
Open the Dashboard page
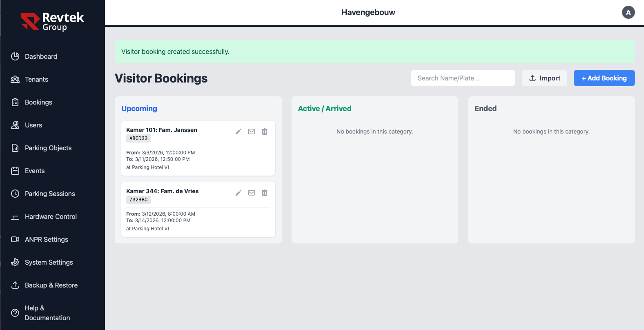point(41,56)
